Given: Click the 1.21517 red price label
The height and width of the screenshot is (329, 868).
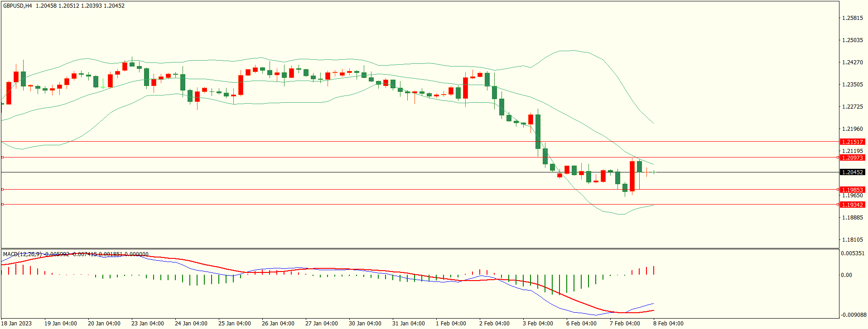Looking at the screenshot, I should tap(852, 142).
